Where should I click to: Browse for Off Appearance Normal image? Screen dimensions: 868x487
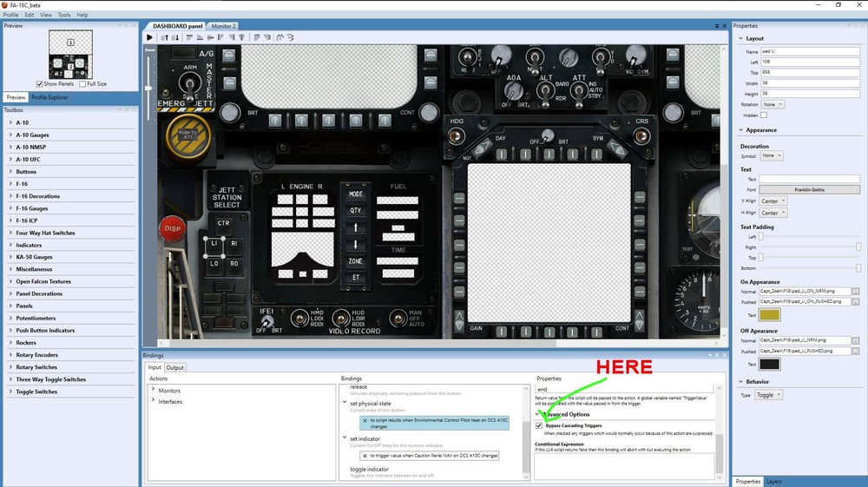pyautogui.click(x=856, y=340)
